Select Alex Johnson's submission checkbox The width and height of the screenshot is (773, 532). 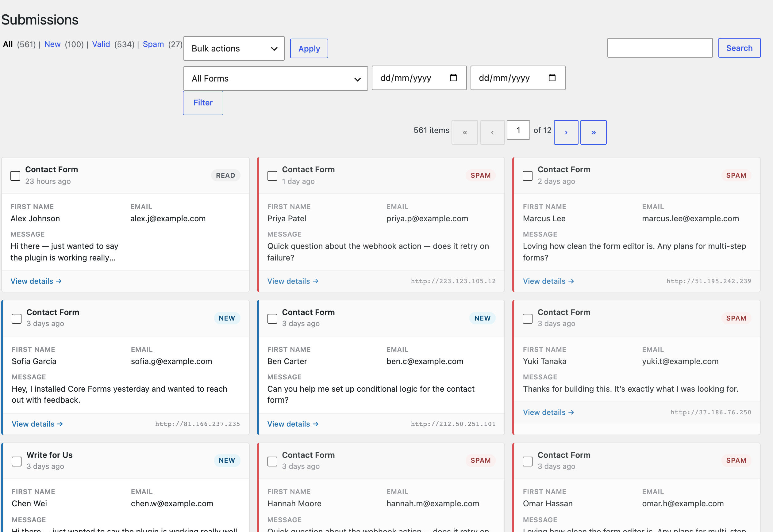pos(15,176)
